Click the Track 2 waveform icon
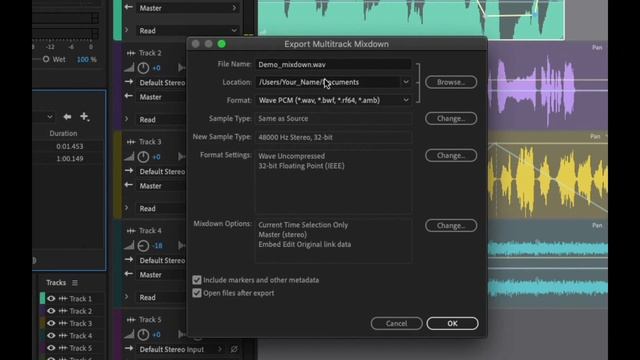 pyautogui.click(x=131, y=53)
